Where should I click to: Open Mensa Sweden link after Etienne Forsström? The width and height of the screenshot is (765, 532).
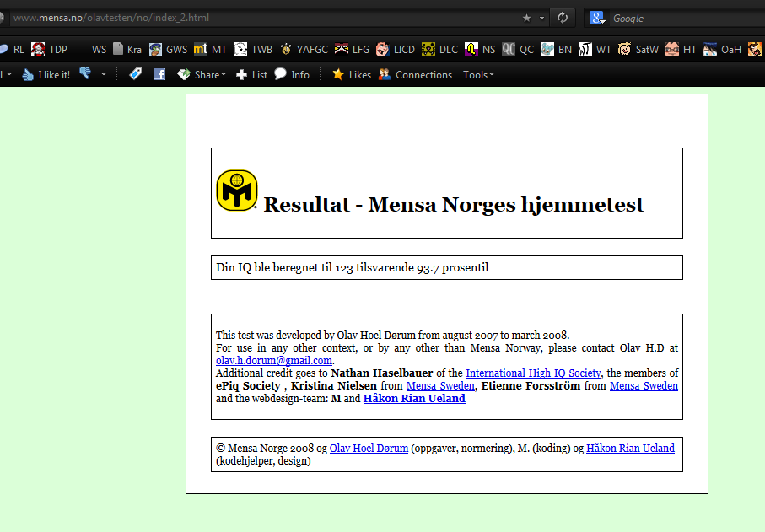click(x=644, y=385)
